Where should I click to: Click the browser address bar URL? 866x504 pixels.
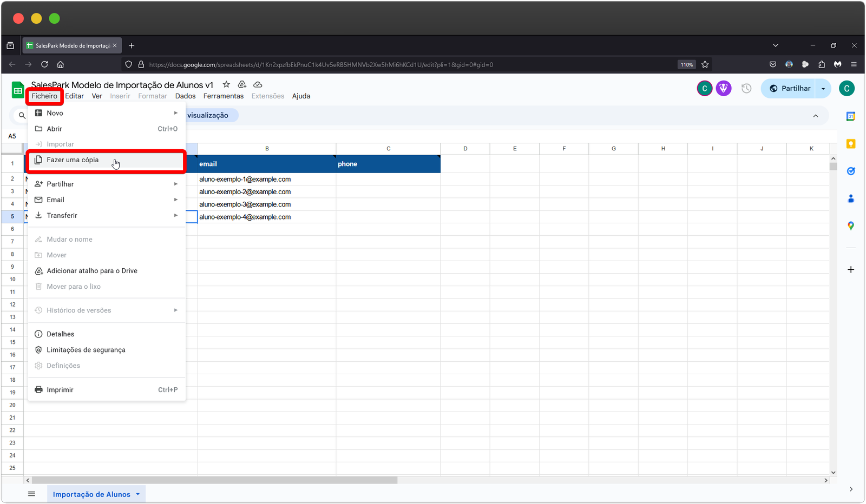320,64
